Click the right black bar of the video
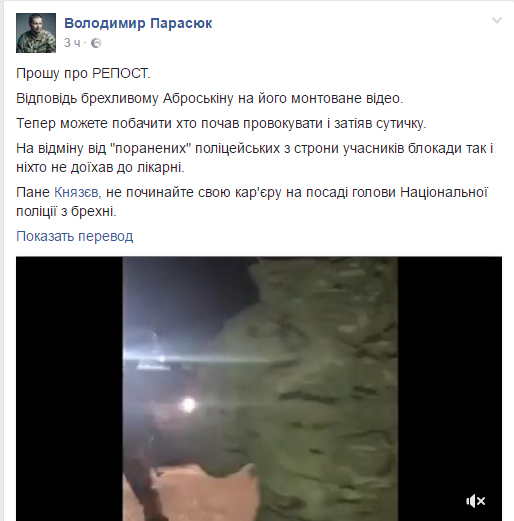Image resolution: width=514 pixels, height=521 pixels. point(450,389)
